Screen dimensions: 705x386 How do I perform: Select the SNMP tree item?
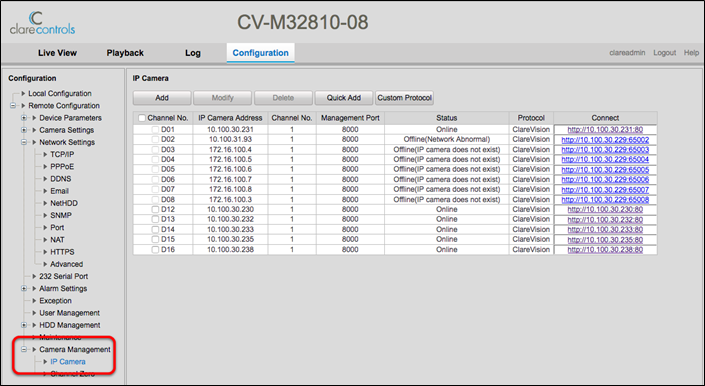pyautogui.click(x=61, y=215)
